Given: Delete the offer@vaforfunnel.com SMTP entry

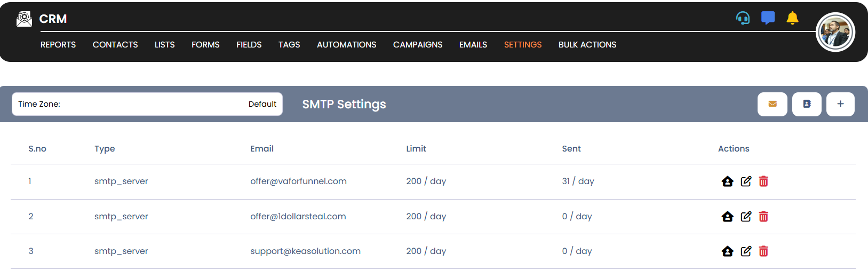Looking at the screenshot, I should pos(763,181).
